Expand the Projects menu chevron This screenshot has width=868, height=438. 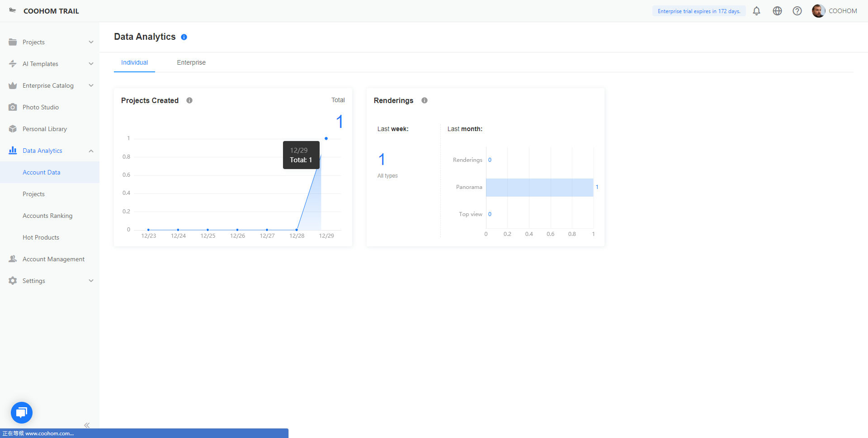point(91,42)
